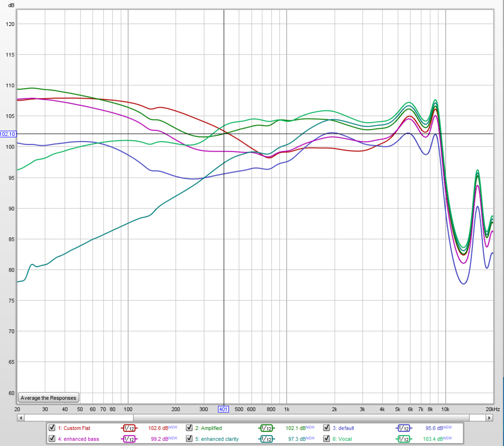The height and width of the screenshot is (446, 504).
Task: Uncheck the Vocal trace checkbox
Action: (326, 439)
